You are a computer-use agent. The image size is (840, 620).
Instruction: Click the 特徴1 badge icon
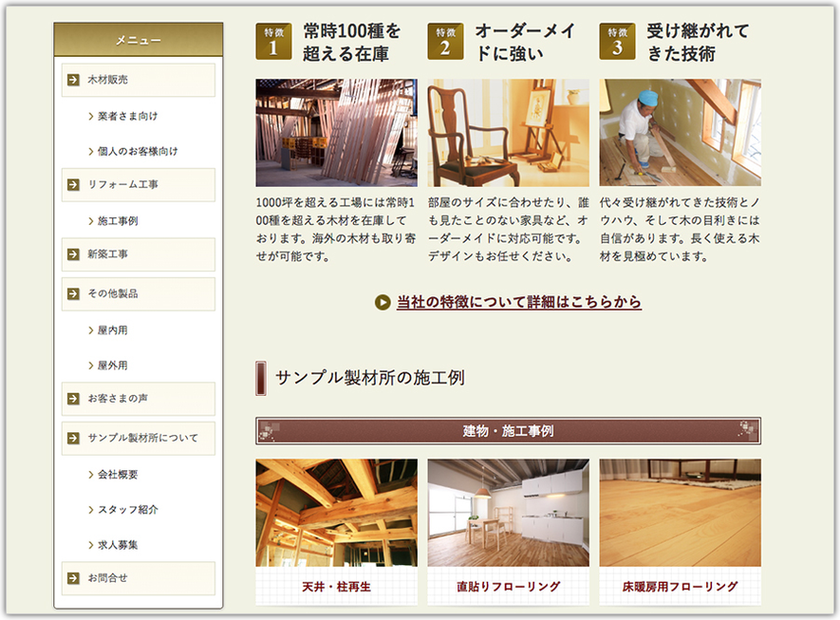[273, 42]
